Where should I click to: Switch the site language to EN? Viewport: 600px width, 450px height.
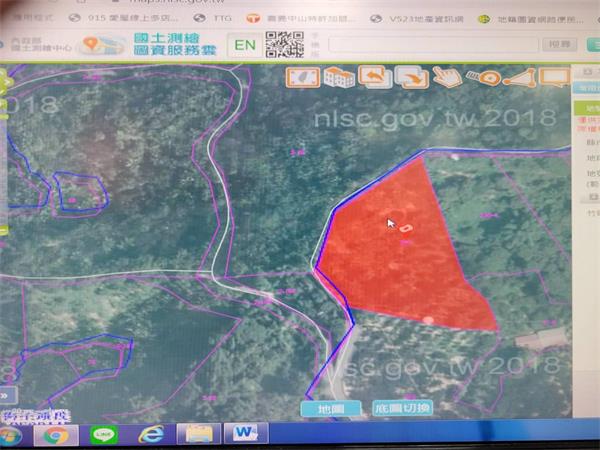[x=245, y=45]
